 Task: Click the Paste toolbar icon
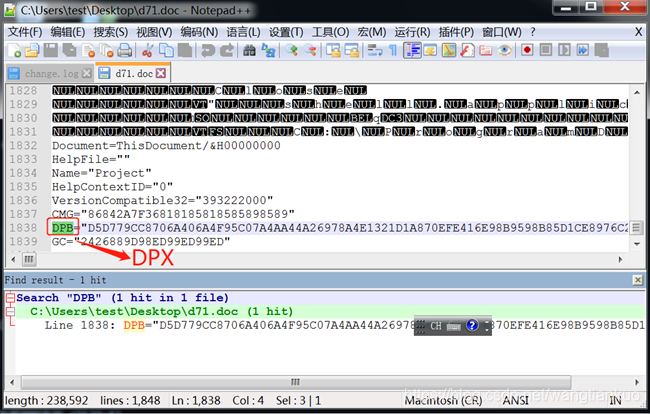(x=185, y=51)
